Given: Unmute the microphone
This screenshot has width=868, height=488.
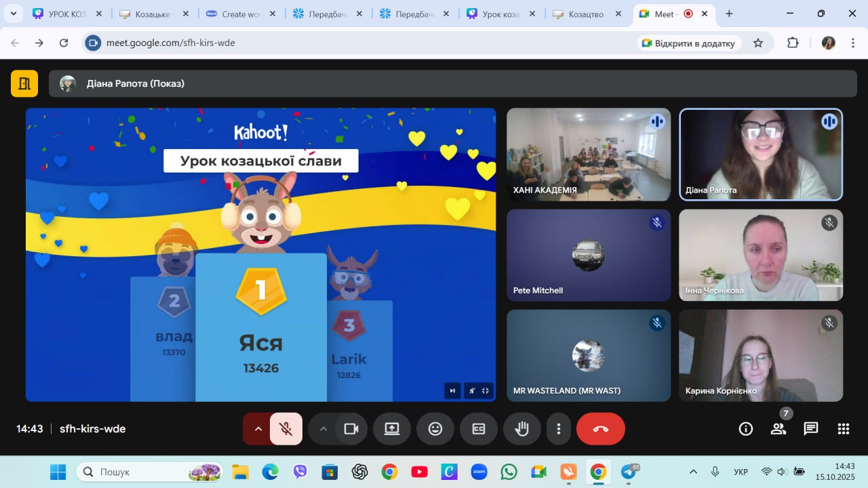Looking at the screenshot, I should [x=286, y=429].
